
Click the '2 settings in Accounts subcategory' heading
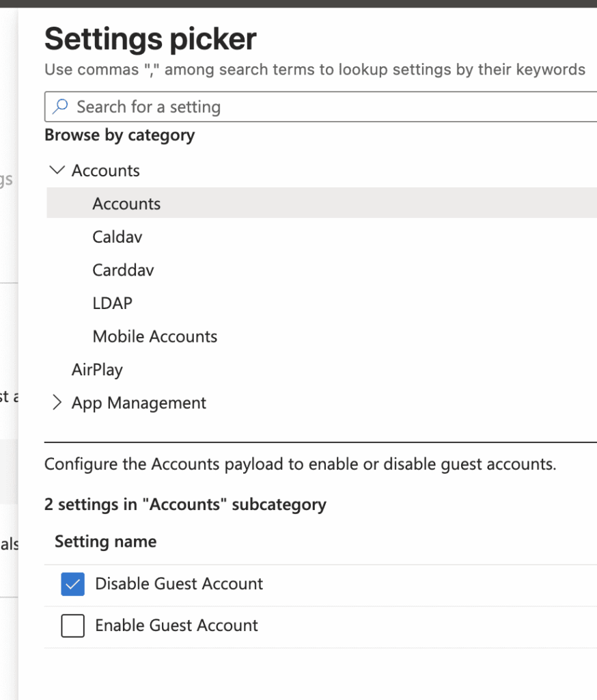click(x=185, y=504)
